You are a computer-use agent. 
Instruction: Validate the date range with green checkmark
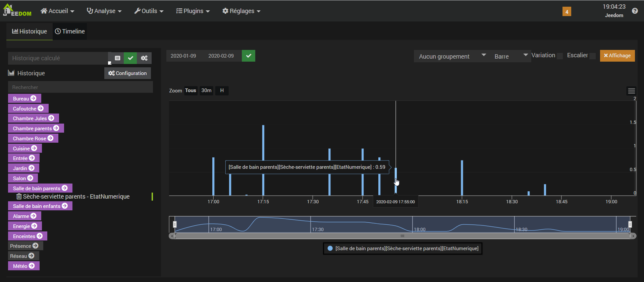[249, 56]
